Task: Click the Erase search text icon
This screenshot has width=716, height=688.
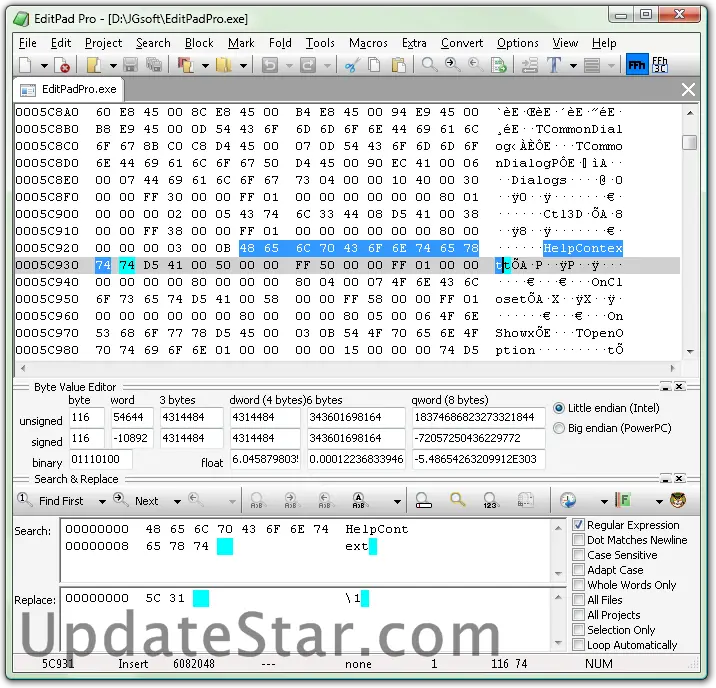Action: click(x=423, y=500)
